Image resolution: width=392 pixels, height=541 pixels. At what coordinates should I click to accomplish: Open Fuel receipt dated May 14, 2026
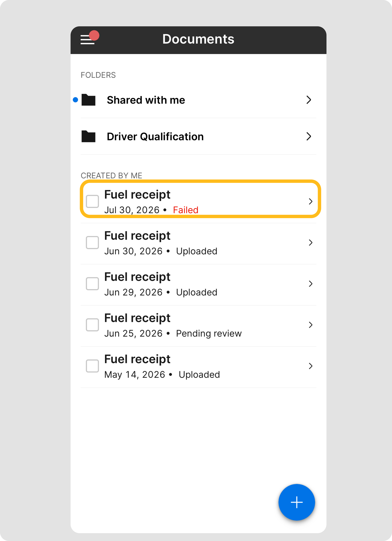(x=199, y=367)
